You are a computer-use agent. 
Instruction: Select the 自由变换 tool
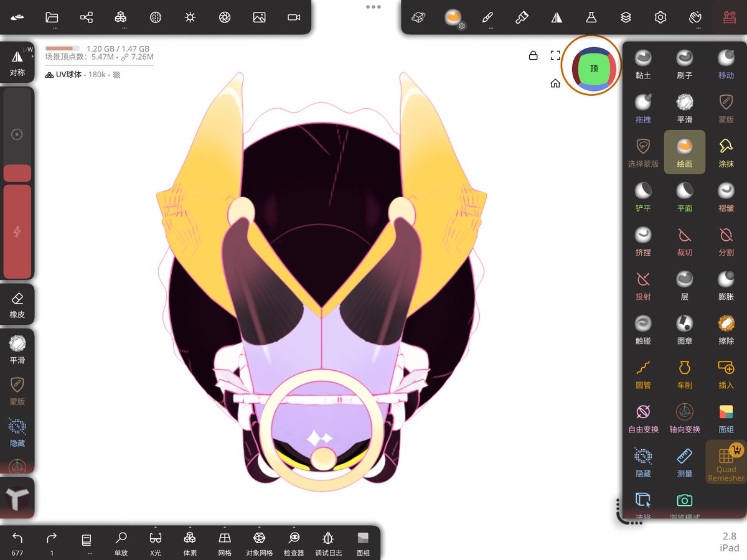pos(643,417)
